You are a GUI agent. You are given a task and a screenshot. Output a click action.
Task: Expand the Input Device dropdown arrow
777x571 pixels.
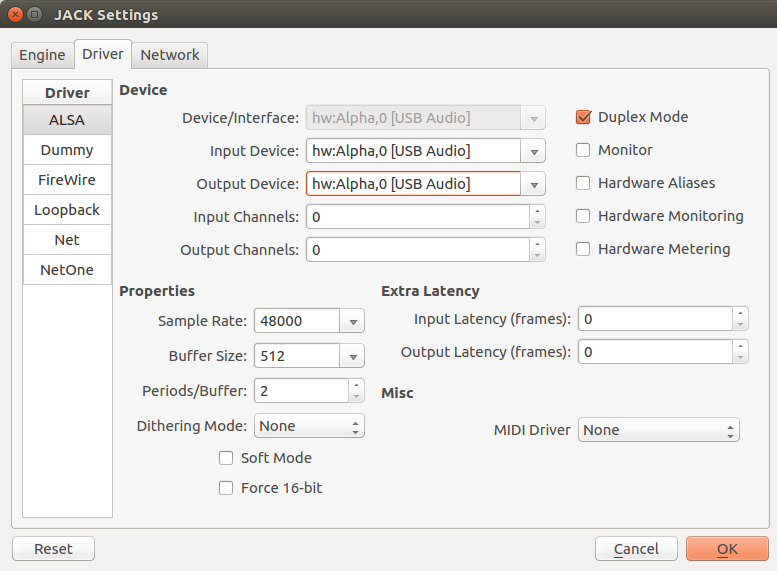coord(534,152)
